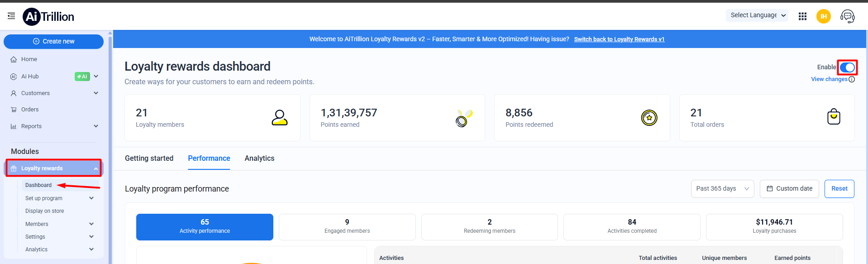Viewport: 868px width, 264px height.
Task: Toggle the Enable loyalty rewards switch
Action: click(847, 67)
